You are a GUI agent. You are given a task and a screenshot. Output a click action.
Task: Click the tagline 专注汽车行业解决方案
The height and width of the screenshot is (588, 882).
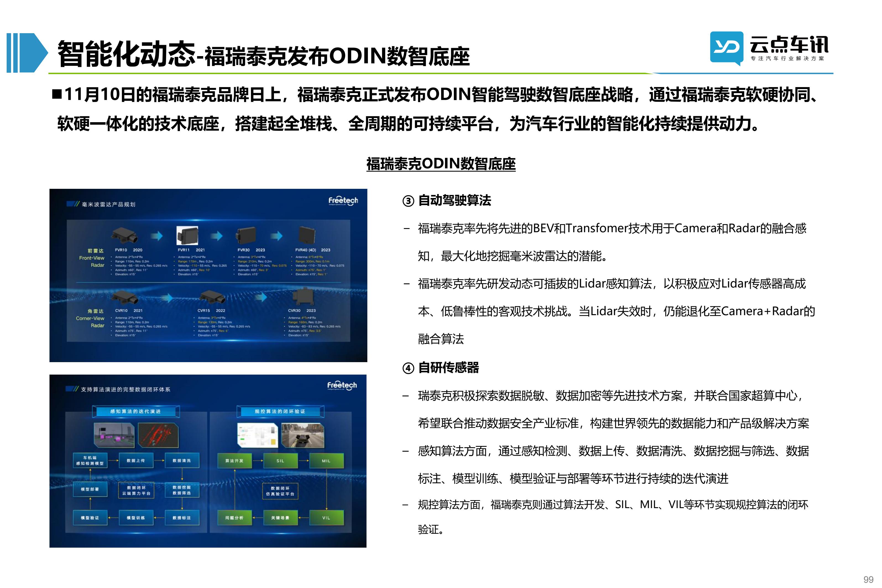787,59
